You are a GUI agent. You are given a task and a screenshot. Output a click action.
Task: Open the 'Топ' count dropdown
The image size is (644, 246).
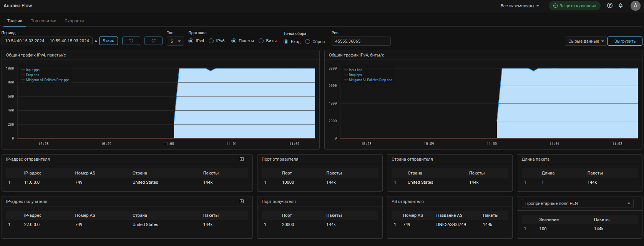tap(175, 41)
